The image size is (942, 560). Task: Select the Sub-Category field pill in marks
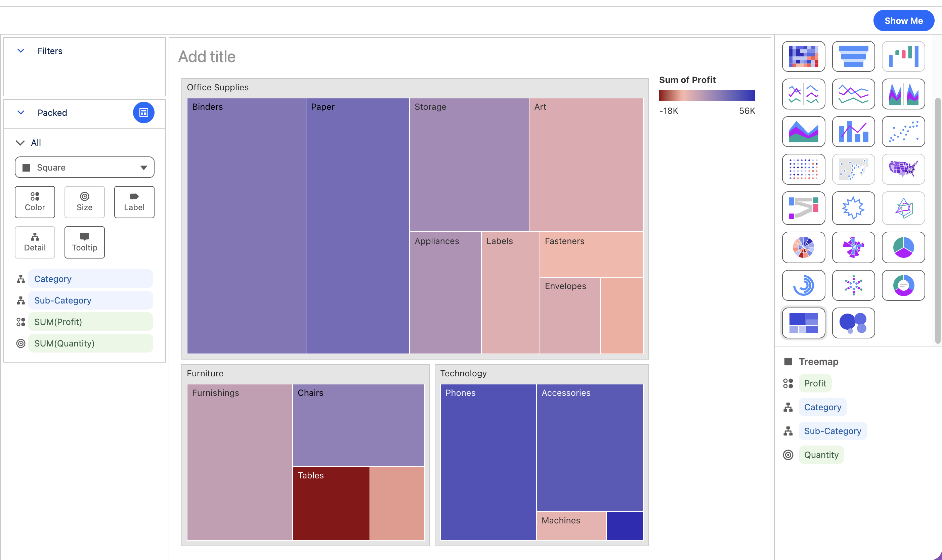pyautogui.click(x=91, y=300)
